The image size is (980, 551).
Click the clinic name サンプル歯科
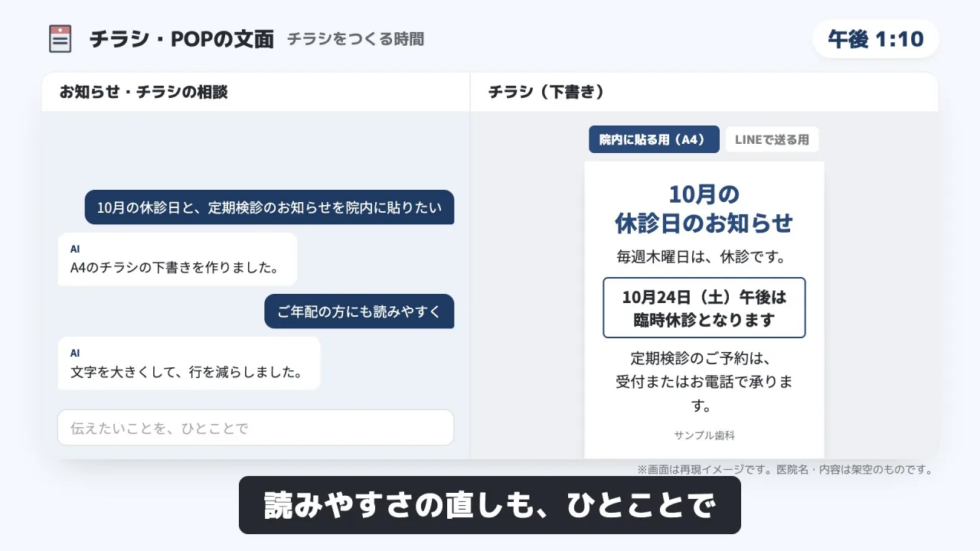[704, 435]
